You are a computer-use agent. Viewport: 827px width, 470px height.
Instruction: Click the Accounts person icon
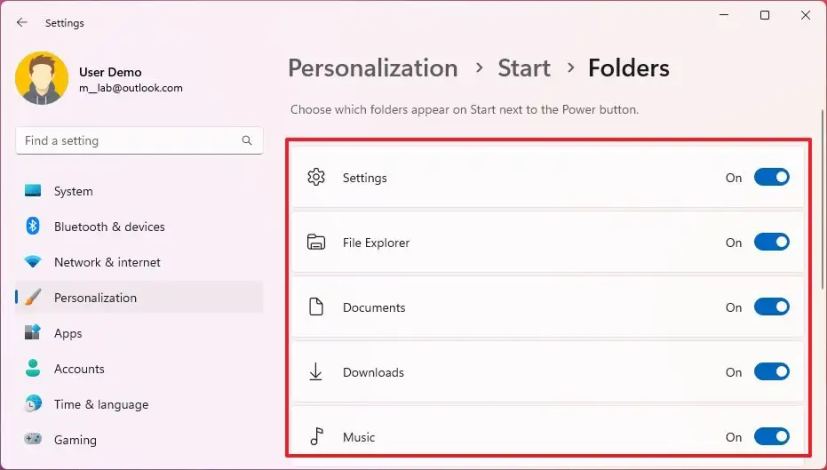tap(33, 369)
